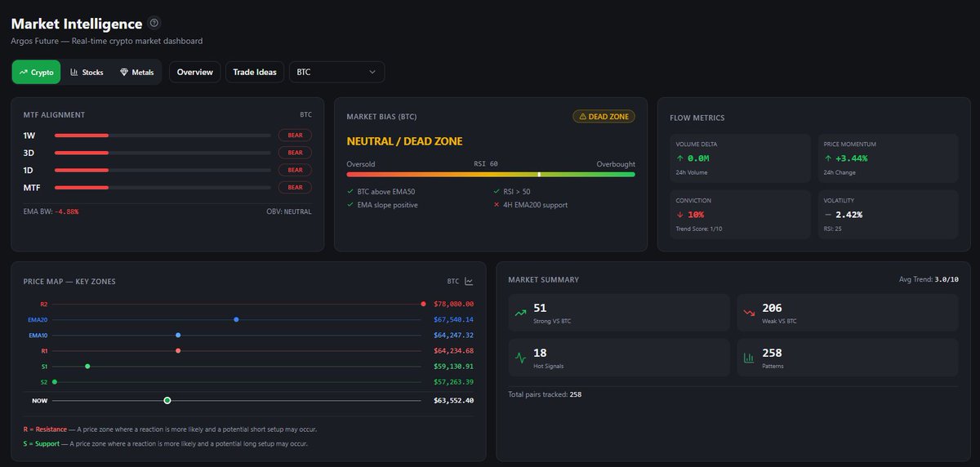Click the 10% conviction value
This screenshot has height=467, width=980.
pos(696,215)
